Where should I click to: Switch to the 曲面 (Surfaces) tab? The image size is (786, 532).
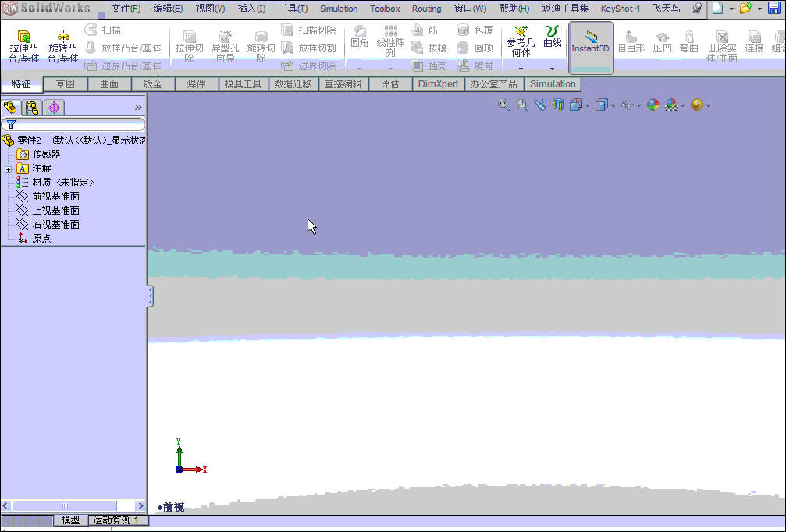pyautogui.click(x=109, y=84)
